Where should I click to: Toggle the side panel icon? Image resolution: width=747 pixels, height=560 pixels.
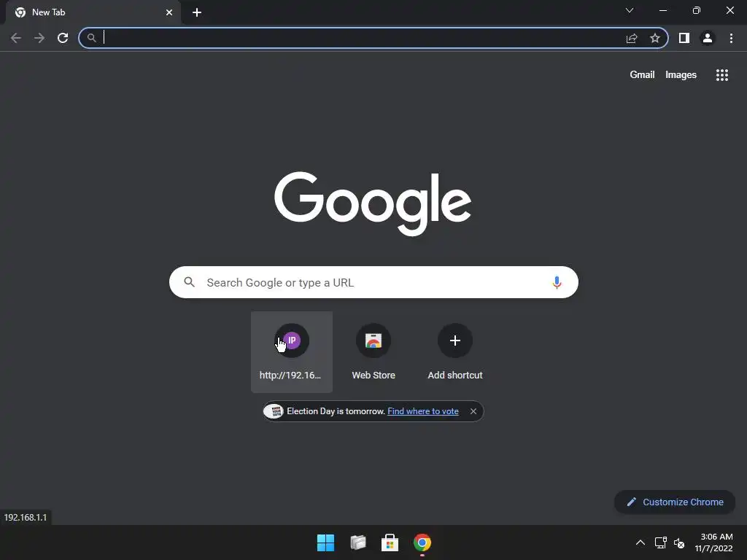(684, 38)
